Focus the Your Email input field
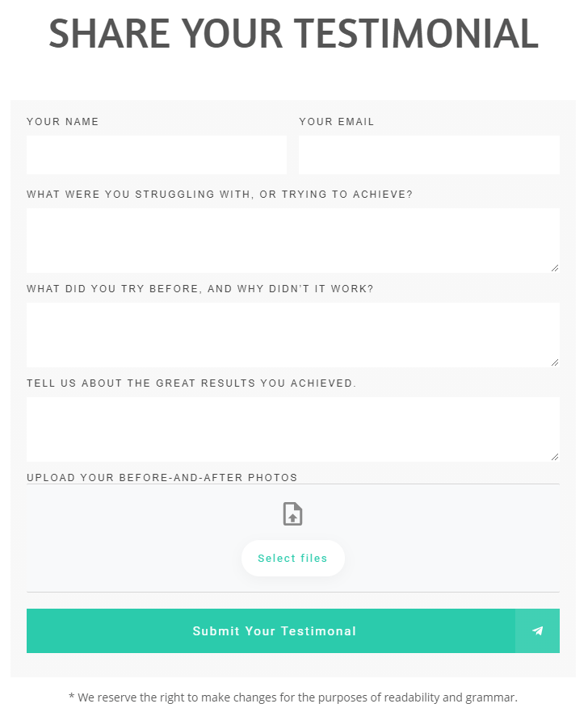The width and height of the screenshot is (588, 712). pos(429,155)
